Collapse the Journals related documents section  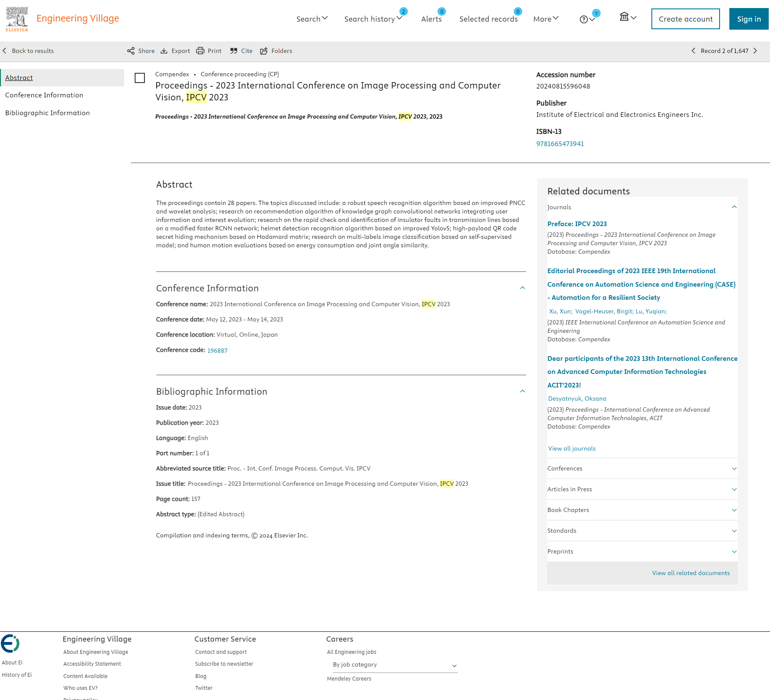click(734, 207)
